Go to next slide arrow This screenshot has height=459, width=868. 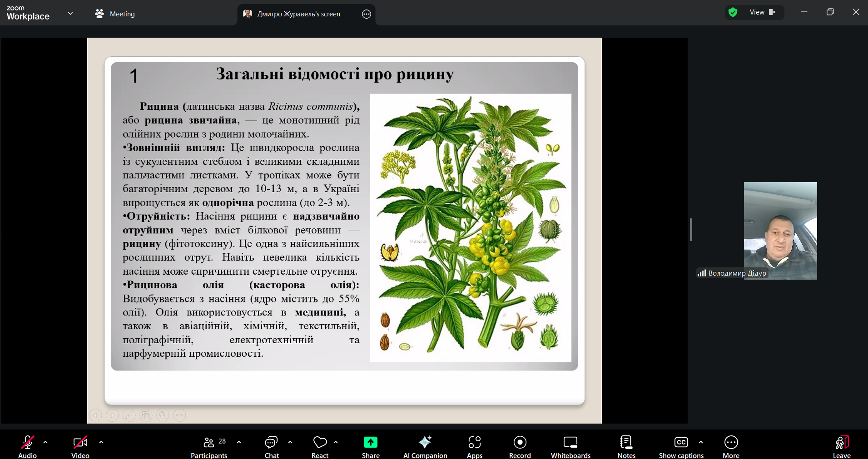(x=112, y=415)
